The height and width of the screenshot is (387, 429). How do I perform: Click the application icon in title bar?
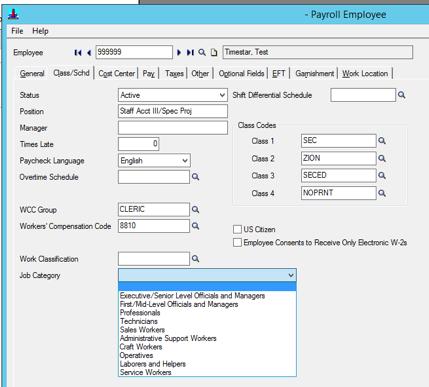13,14
